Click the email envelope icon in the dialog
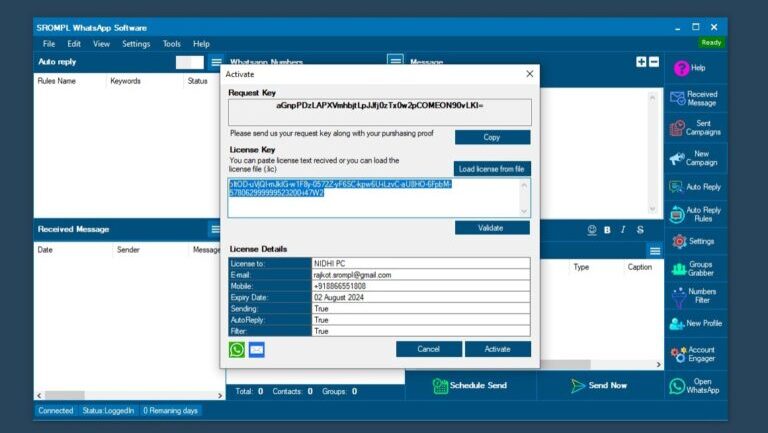This screenshot has height=433, width=768. click(x=257, y=349)
